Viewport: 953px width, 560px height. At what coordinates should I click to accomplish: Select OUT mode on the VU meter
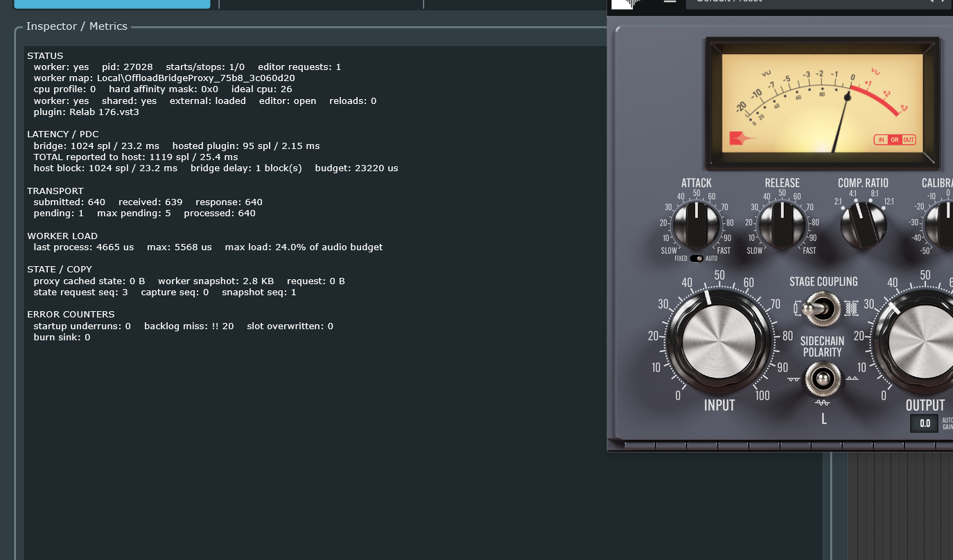(909, 139)
